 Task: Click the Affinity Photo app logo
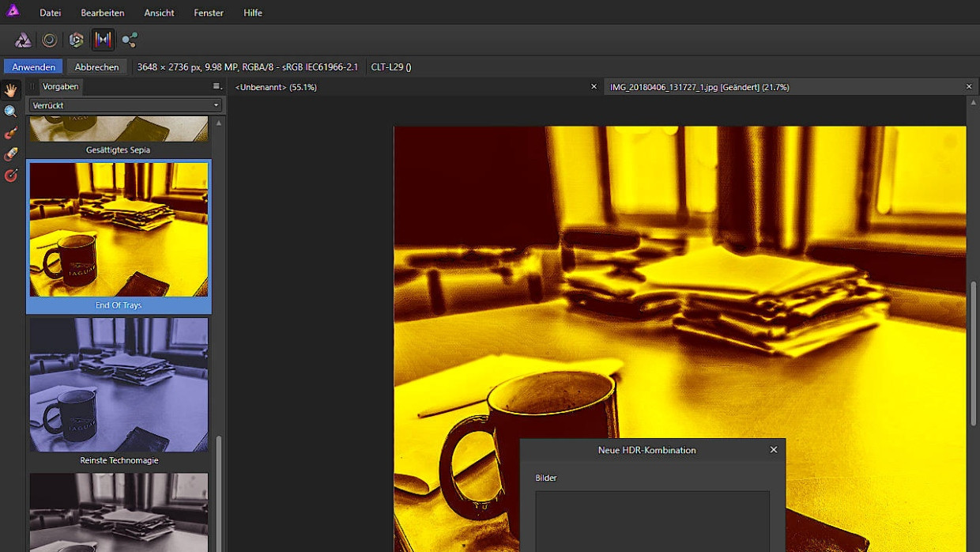13,11
